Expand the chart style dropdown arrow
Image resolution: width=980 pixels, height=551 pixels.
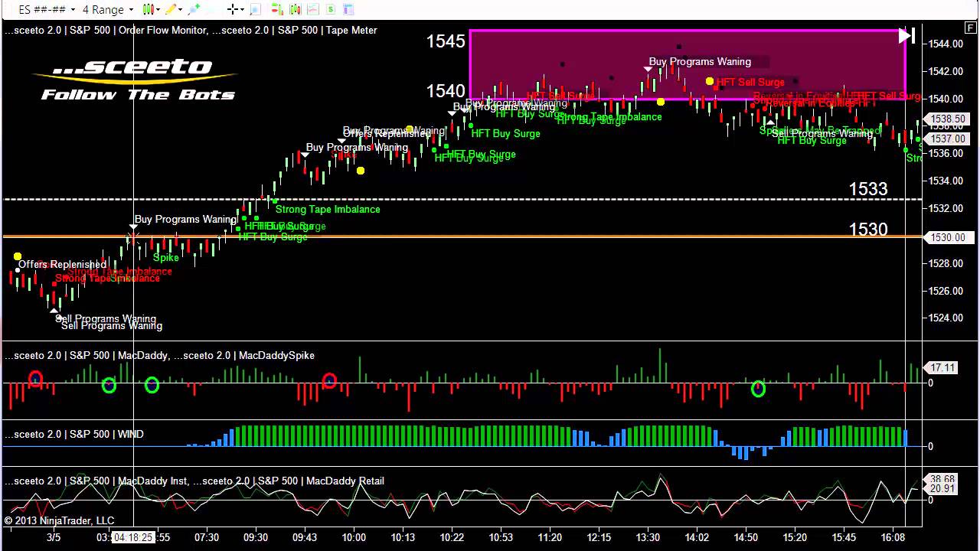(158, 9)
